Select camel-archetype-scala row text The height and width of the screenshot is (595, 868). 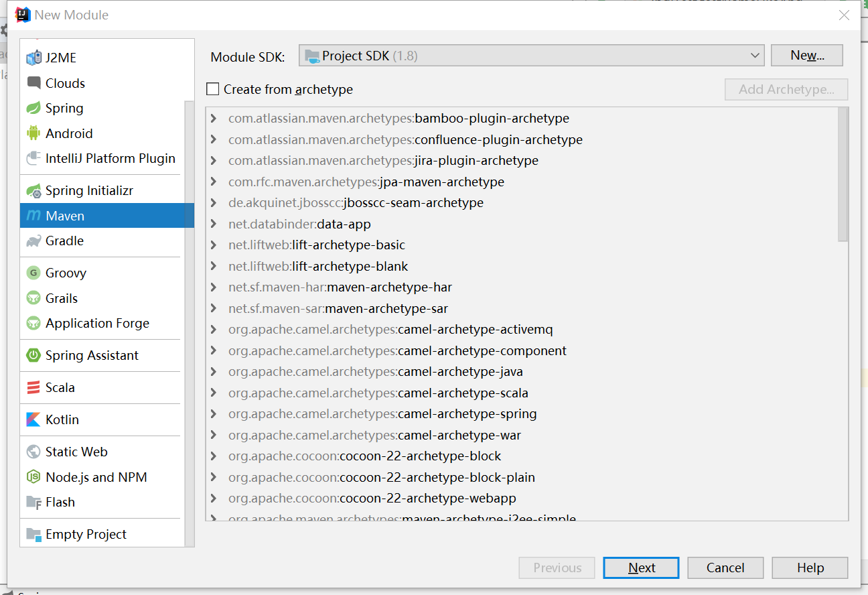pyautogui.click(x=378, y=393)
